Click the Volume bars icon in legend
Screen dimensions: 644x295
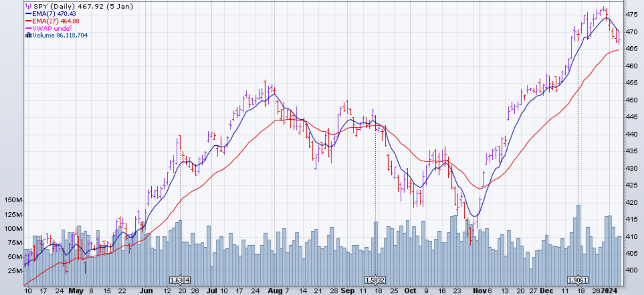[x=28, y=35]
